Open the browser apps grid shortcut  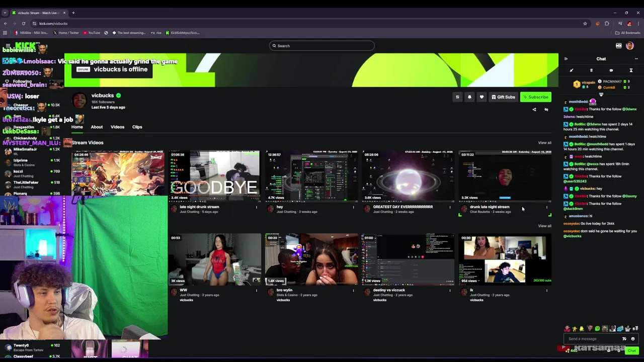(x=5, y=33)
